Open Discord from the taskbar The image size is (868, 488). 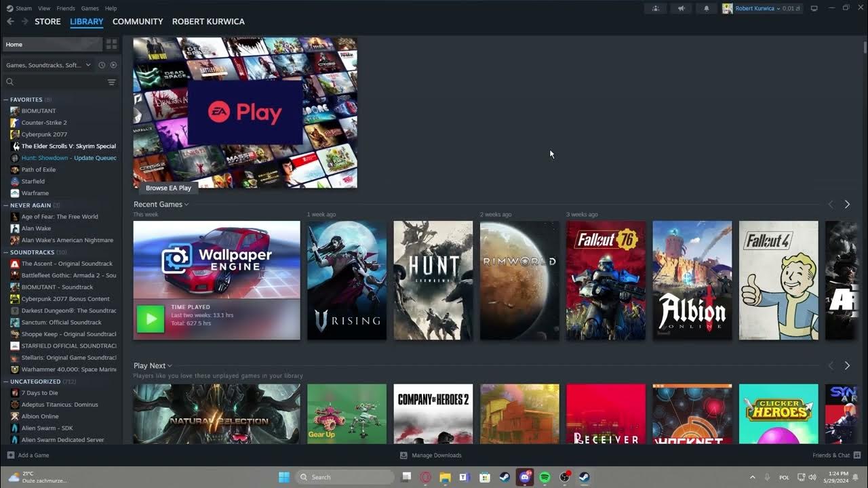point(525,477)
